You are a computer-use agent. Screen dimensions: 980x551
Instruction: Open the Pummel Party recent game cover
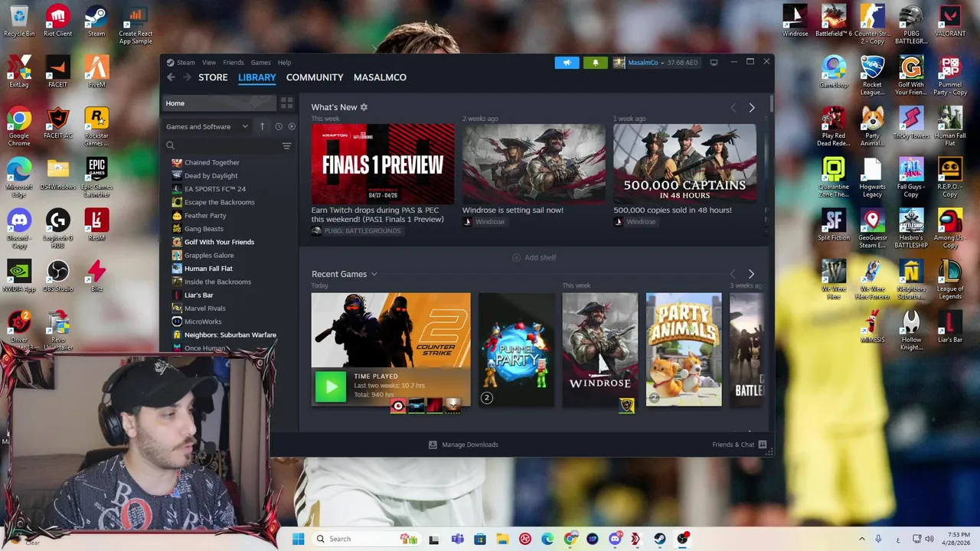pos(516,350)
